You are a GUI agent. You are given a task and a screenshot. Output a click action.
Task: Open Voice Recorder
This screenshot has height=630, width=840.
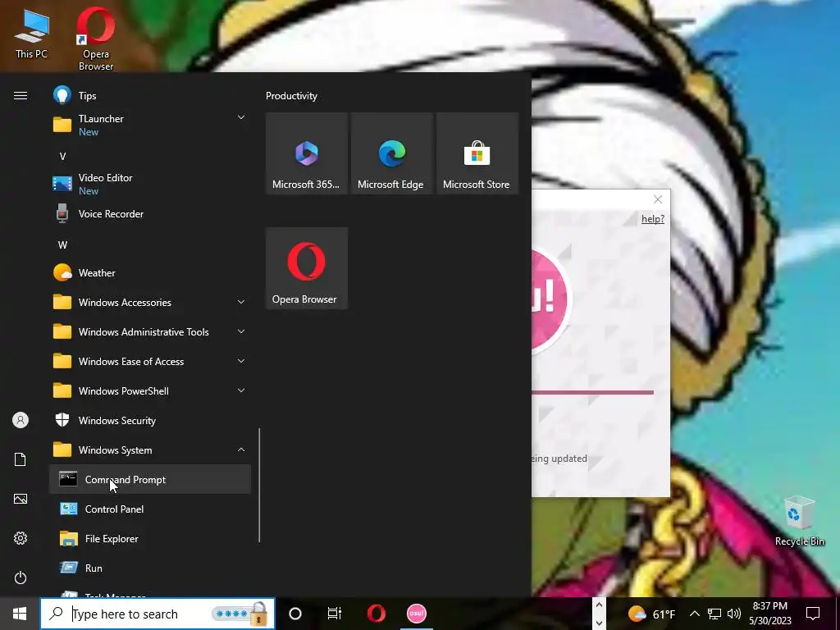coord(150,214)
